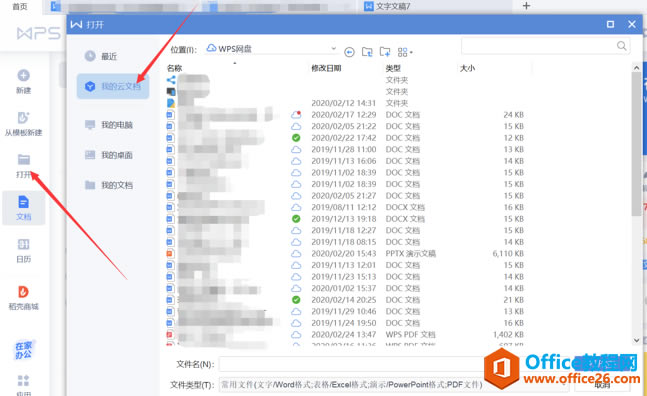Screen dimensions: 647x396
Task: Click the back navigation arrow icon
Action: coord(349,52)
